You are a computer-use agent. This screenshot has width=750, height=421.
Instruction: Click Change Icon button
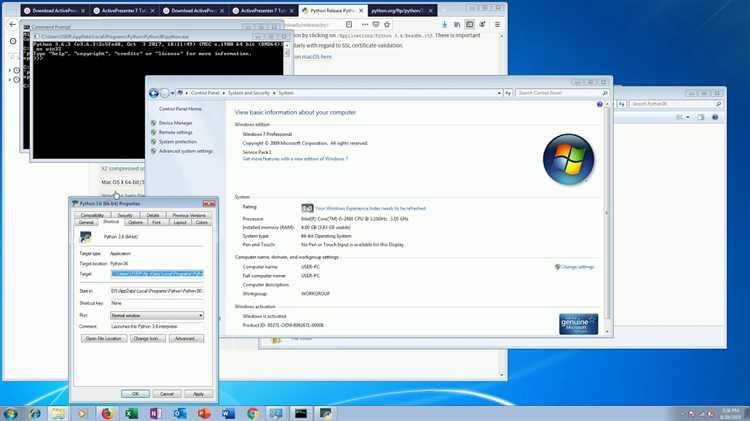click(x=147, y=338)
